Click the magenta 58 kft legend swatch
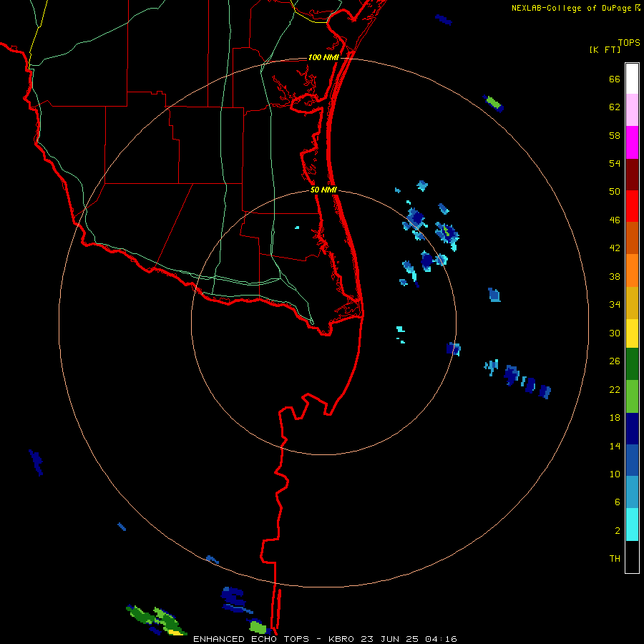 coord(632,142)
